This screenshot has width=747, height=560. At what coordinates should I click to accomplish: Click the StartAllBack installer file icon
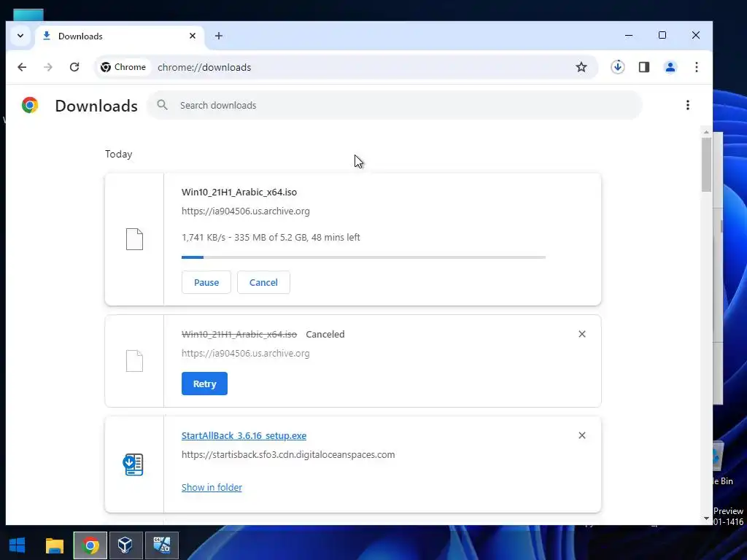tap(133, 464)
